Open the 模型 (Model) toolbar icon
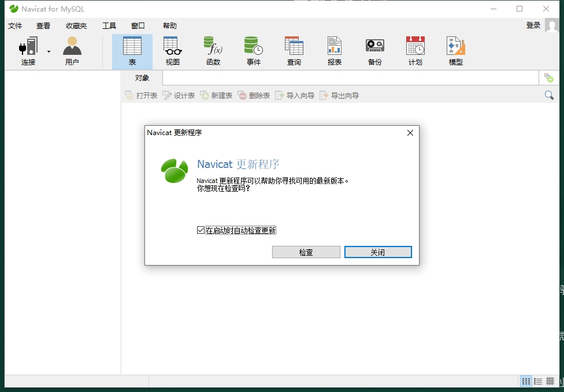This screenshot has height=392, width=564. tap(456, 46)
